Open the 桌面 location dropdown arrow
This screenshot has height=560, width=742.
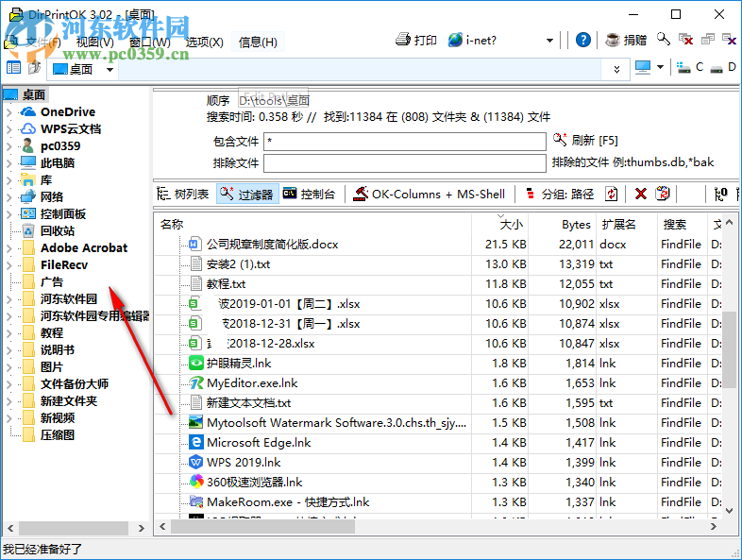pyautogui.click(x=110, y=70)
